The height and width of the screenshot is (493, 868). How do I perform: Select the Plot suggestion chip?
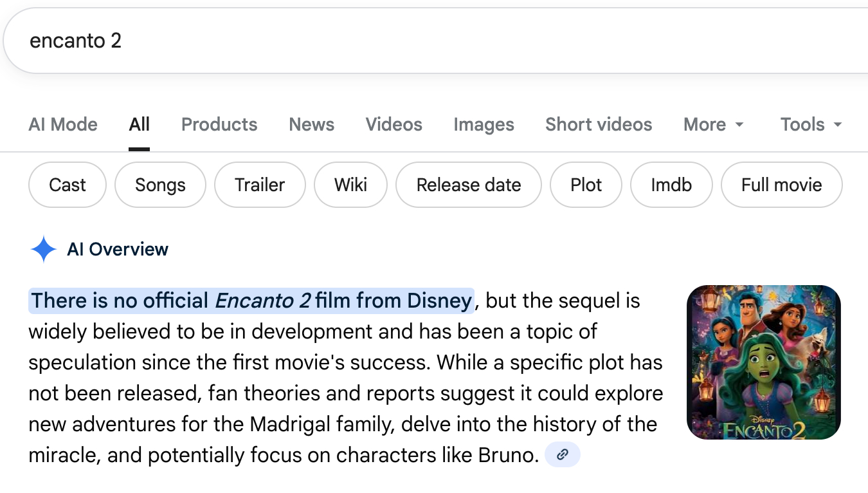[x=586, y=185]
